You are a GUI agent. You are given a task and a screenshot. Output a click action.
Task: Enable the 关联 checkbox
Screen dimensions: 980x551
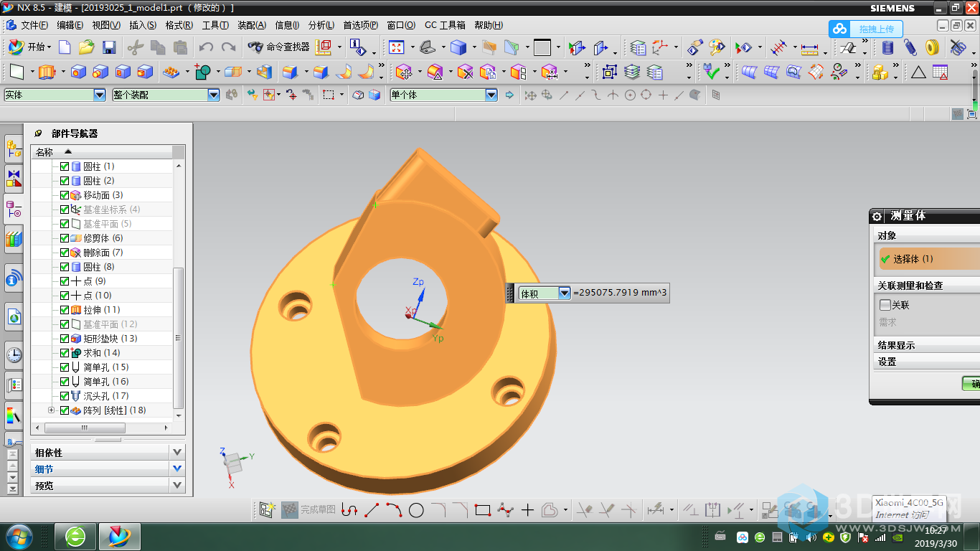(x=885, y=305)
